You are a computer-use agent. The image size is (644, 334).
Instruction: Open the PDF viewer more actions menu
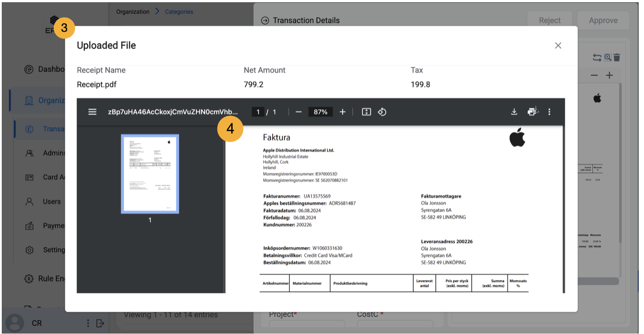[x=549, y=112]
